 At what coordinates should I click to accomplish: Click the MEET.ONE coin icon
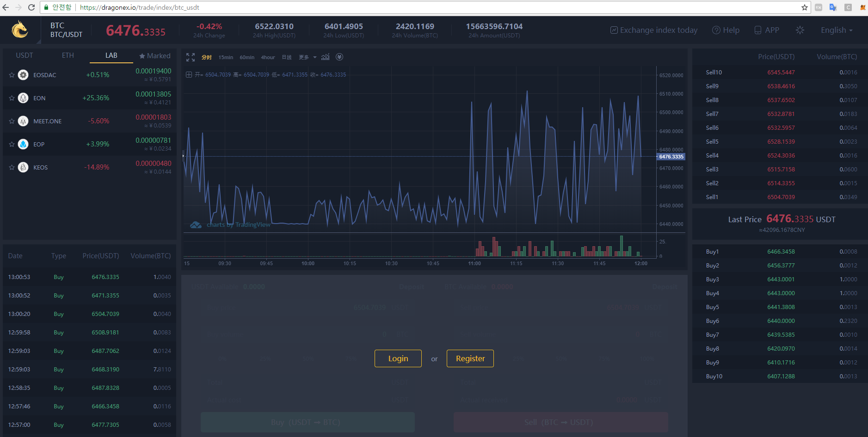pos(23,121)
